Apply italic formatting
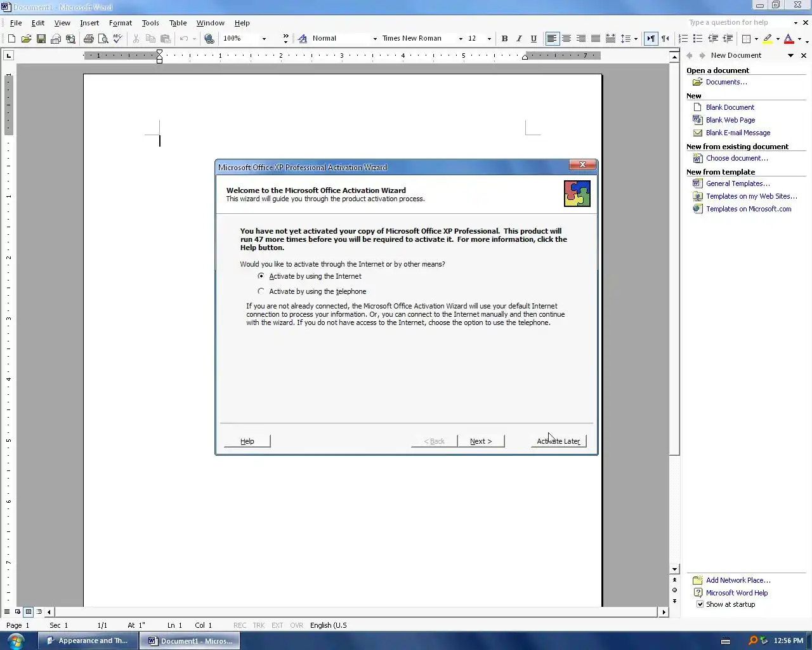 (519, 39)
